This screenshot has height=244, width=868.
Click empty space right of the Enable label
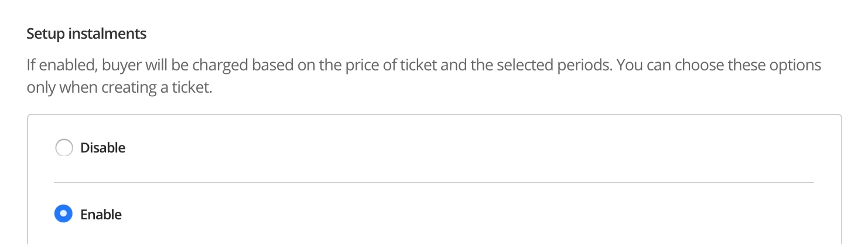pos(410,215)
